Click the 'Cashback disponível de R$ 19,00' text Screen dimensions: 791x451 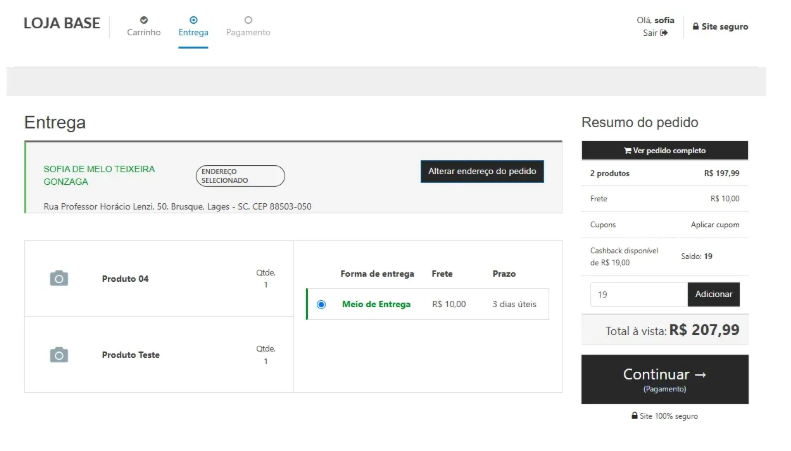pos(624,256)
